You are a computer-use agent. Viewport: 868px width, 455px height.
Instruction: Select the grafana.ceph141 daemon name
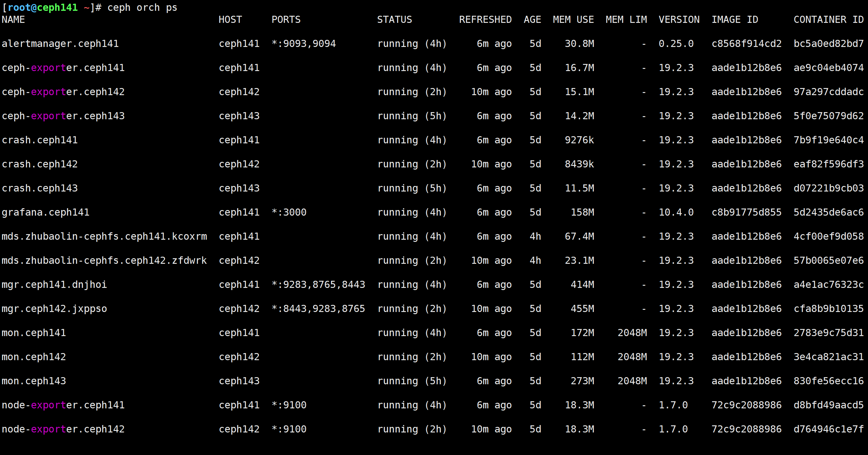pos(45,212)
